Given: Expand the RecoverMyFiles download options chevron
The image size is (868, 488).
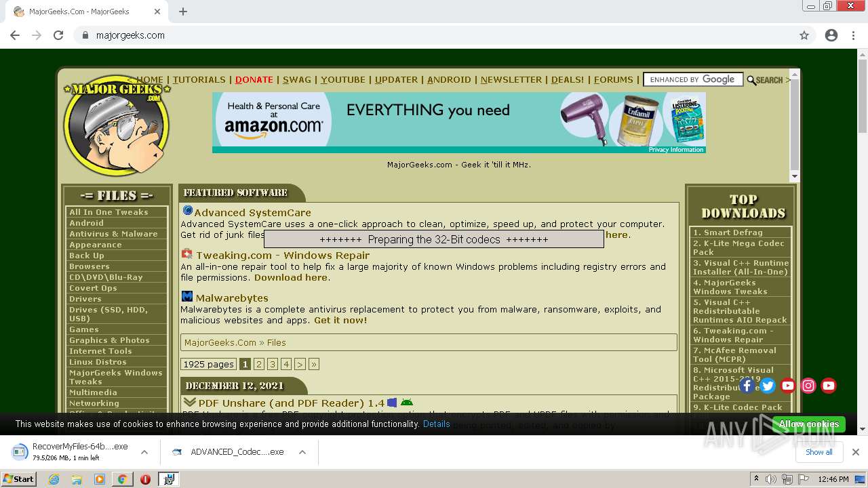Looking at the screenshot, I should click(144, 452).
